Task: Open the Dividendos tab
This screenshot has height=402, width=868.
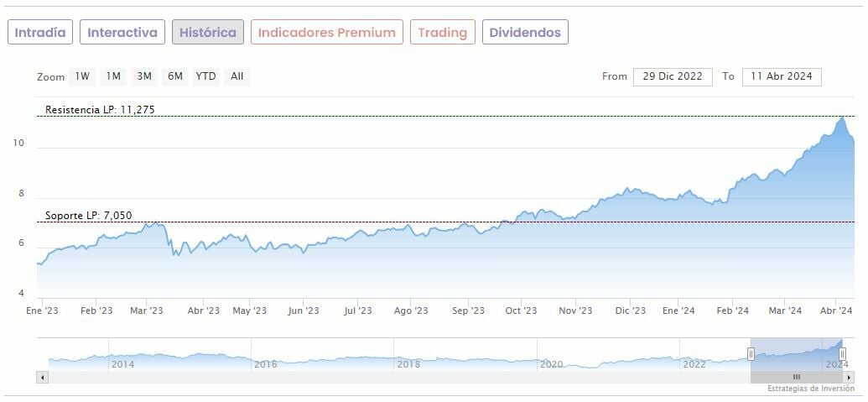Action: click(525, 33)
